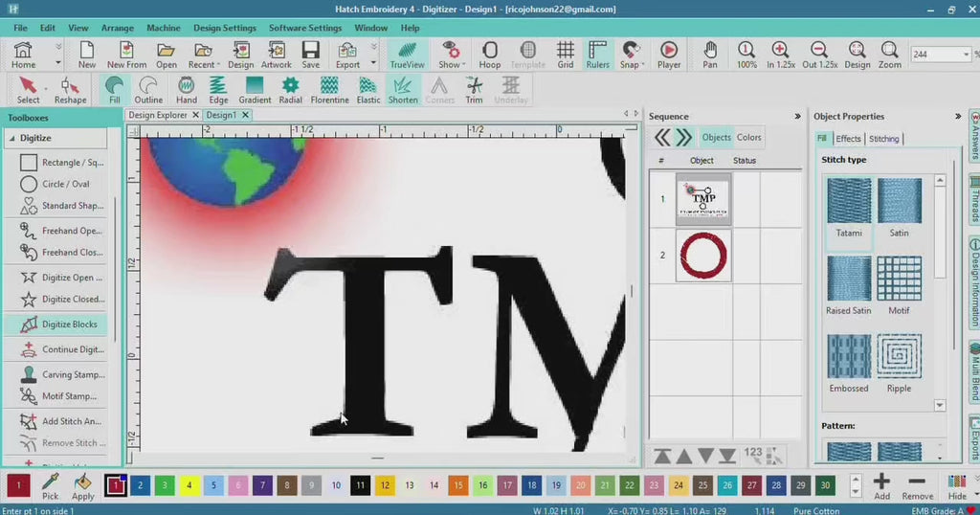Close the Design1 tab

click(245, 115)
